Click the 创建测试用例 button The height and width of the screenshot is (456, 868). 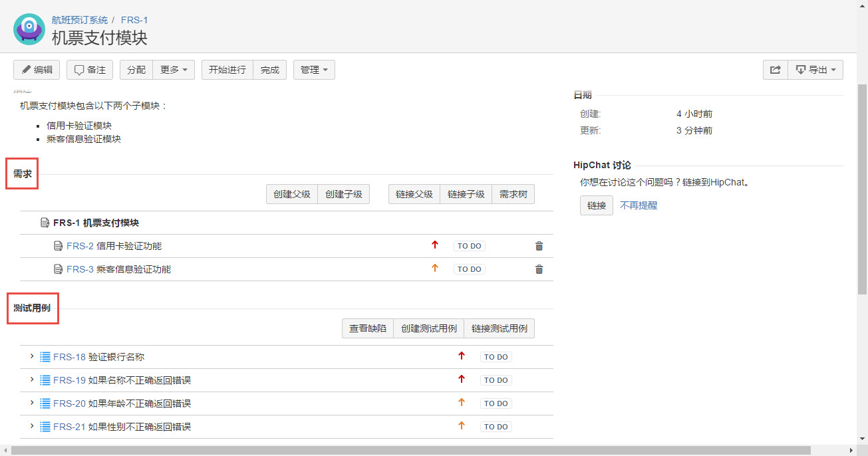[x=429, y=328]
